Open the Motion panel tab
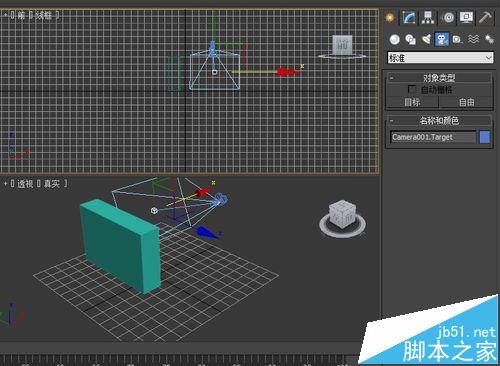This screenshot has height=366, width=500. (x=448, y=18)
